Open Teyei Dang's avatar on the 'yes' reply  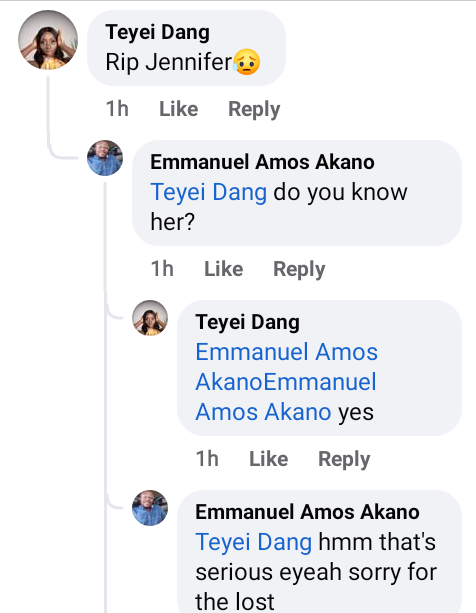(150, 318)
